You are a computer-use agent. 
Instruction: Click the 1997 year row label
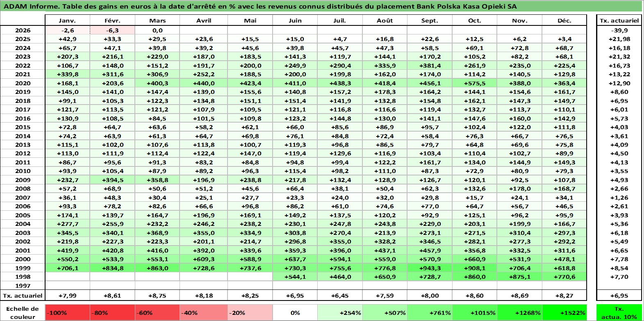(23, 286)
